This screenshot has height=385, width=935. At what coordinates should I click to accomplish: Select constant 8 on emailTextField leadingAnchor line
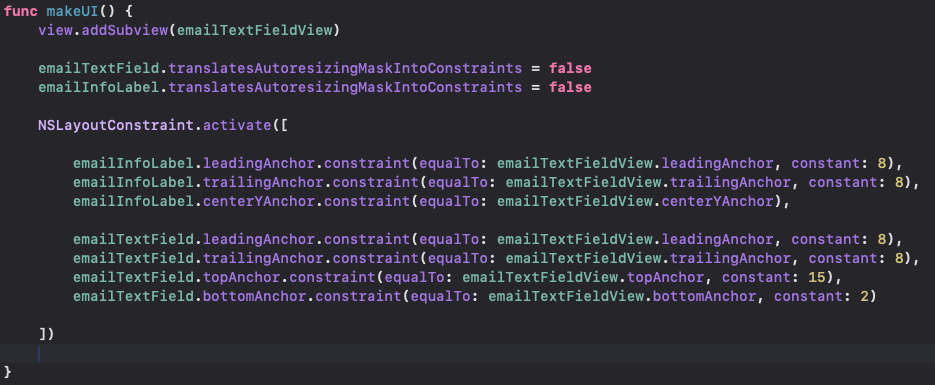point(883,240)
